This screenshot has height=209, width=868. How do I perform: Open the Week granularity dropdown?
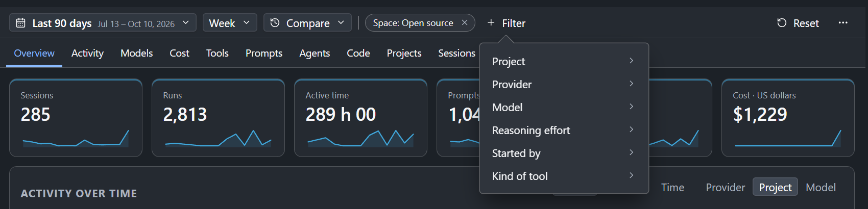tap(230, 23)
